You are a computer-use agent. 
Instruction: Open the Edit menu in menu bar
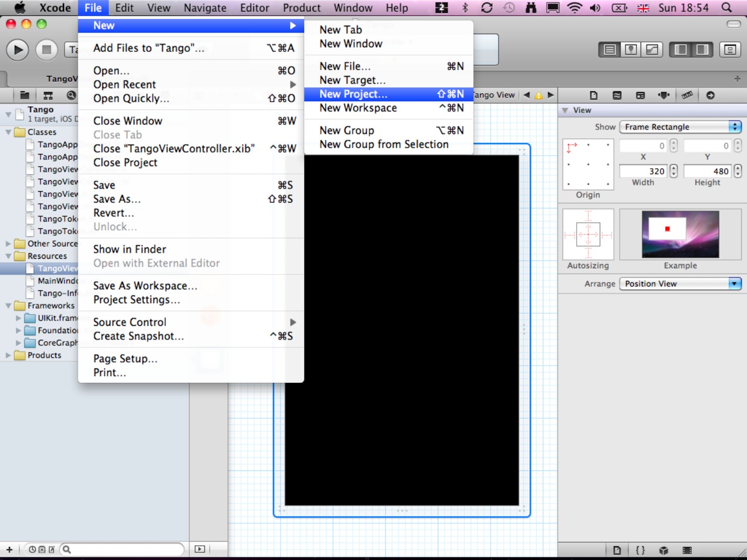pos(124,7)
